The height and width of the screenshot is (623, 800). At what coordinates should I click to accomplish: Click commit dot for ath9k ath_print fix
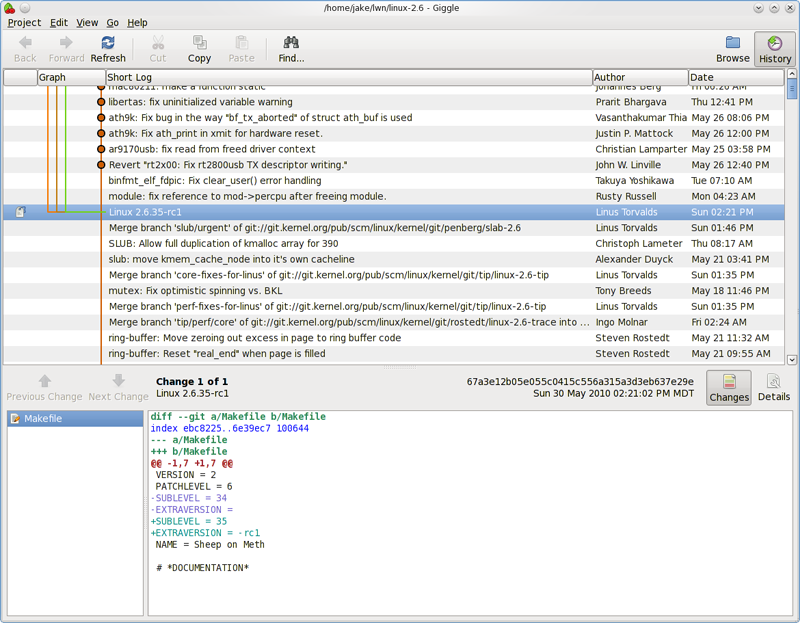click(101, 133)
